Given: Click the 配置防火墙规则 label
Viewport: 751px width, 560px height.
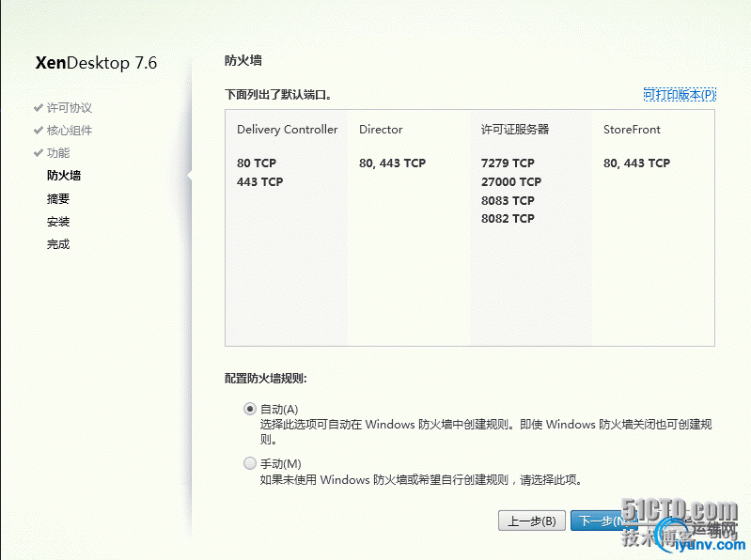Looking at the screenshot, I should 266,378.
